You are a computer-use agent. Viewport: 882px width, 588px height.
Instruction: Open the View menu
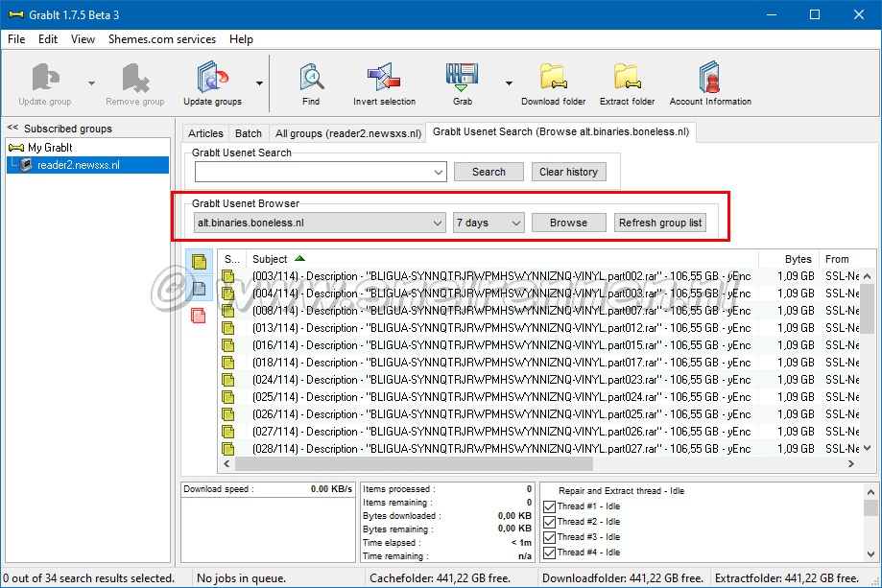[83, 39]
